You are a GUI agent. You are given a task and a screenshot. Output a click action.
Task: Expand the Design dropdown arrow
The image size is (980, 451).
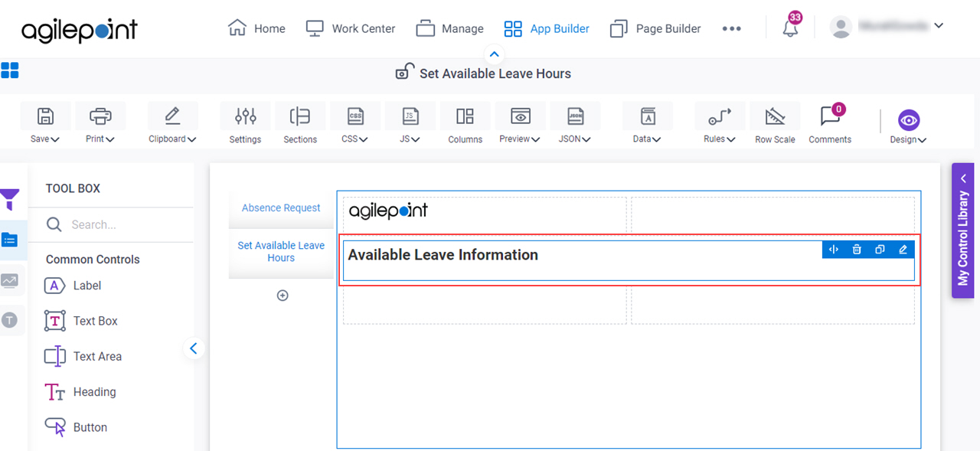coord(922,140)
